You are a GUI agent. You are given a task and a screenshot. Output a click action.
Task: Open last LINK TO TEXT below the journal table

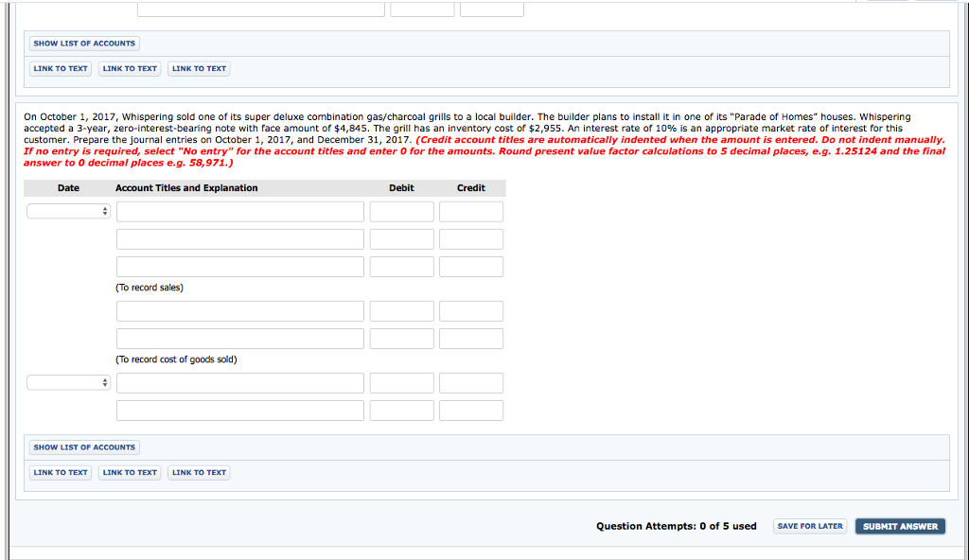(x=199, y=472)
